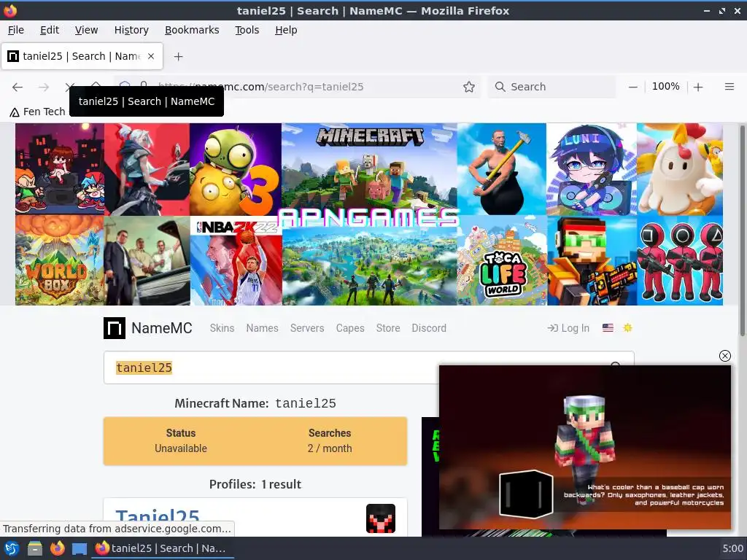Open the File menu
747x560 pixels.
pos(16,30)
